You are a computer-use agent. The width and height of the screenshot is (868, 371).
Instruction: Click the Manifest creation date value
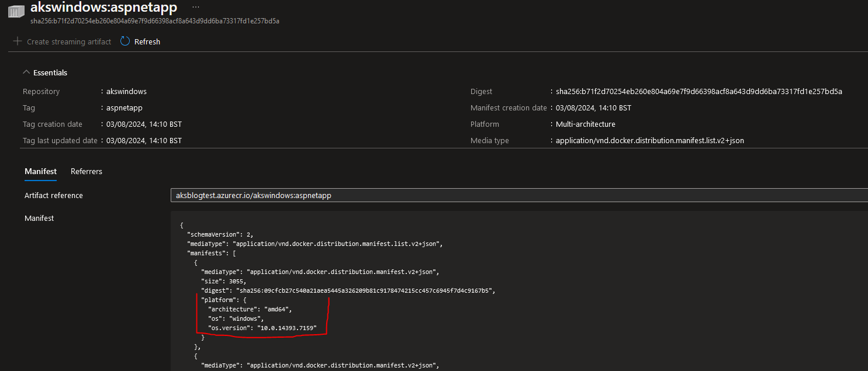593,108
